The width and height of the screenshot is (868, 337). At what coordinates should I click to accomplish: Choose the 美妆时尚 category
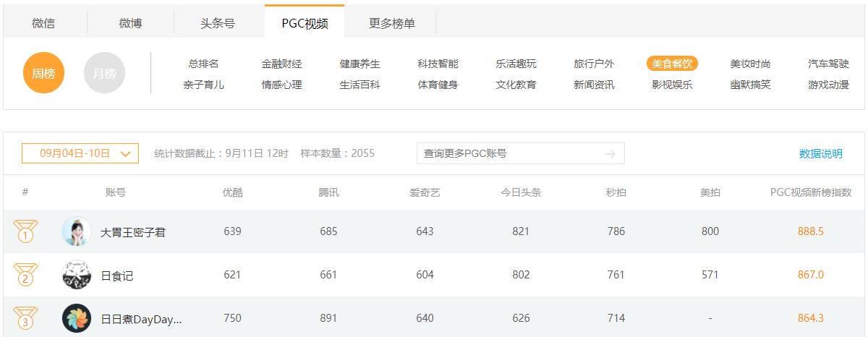click(x=750, y=64)
